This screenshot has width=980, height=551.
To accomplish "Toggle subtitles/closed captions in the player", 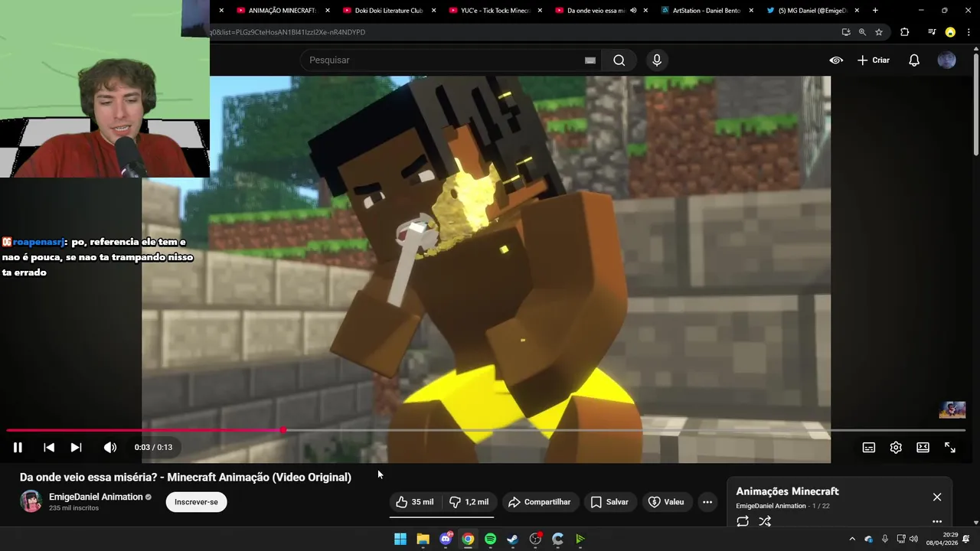I will pyautogui.click(x=869, y=448).
